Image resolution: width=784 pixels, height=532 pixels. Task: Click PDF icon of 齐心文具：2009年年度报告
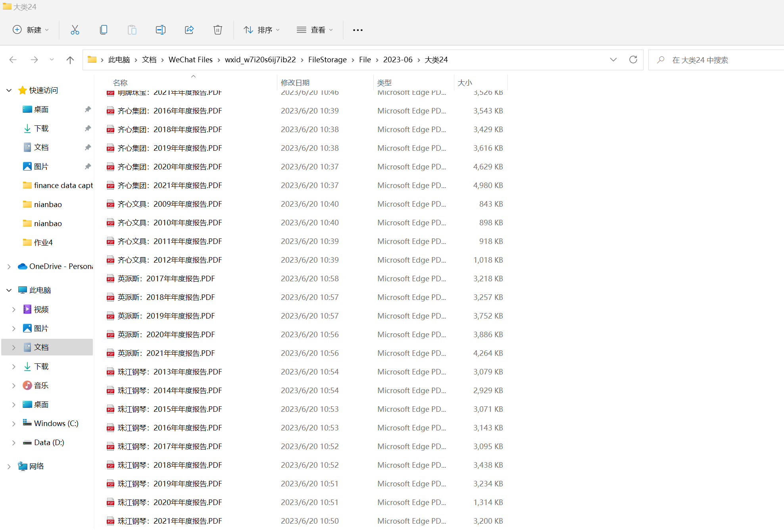[111, 204]
